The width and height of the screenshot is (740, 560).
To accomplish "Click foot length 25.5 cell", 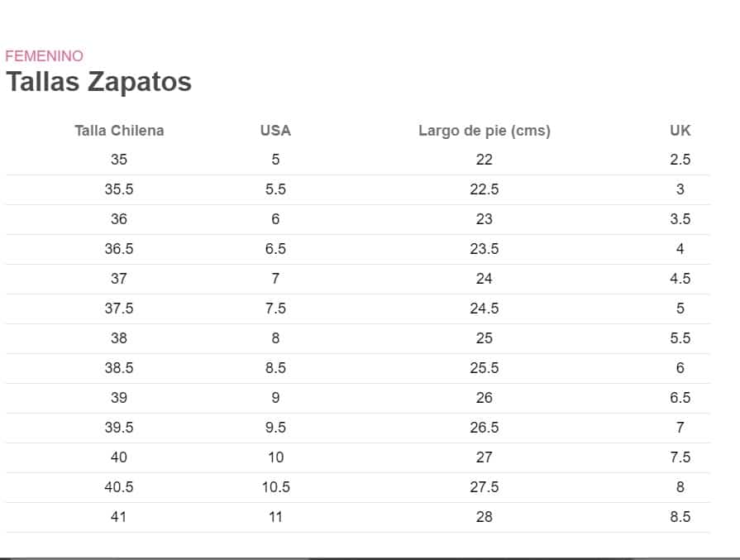I will (x=485, y=368).
